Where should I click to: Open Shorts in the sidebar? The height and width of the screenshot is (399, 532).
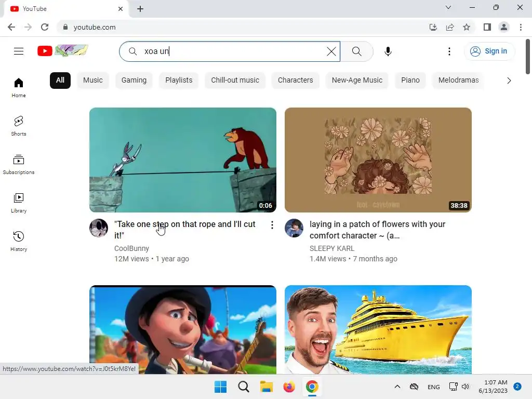[x=19, y=126]
